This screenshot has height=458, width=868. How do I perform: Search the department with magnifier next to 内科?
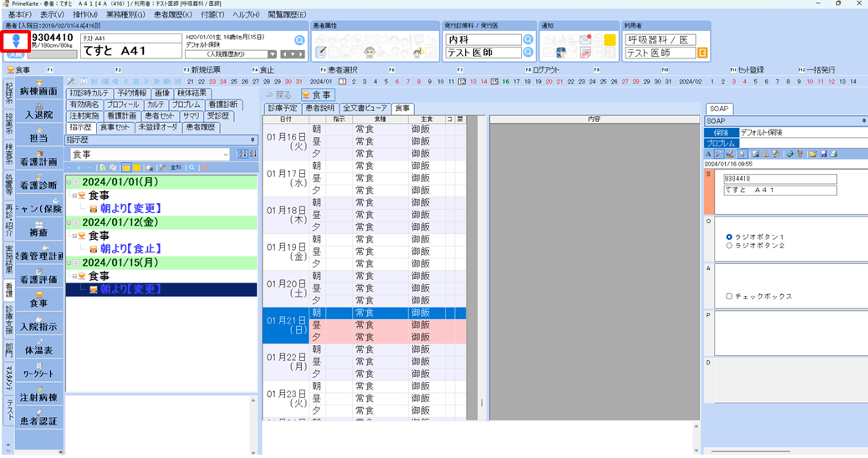[528, 39]
